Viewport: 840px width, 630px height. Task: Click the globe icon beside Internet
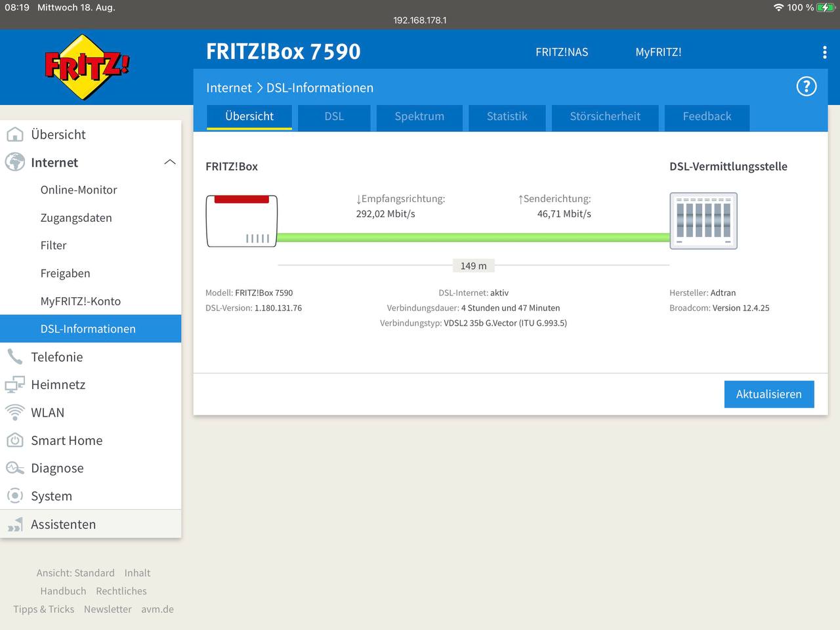point(14,162)
